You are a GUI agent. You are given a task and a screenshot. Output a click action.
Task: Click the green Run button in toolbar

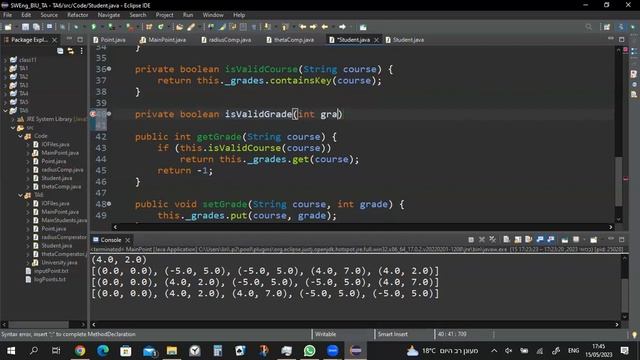point(93,27)
